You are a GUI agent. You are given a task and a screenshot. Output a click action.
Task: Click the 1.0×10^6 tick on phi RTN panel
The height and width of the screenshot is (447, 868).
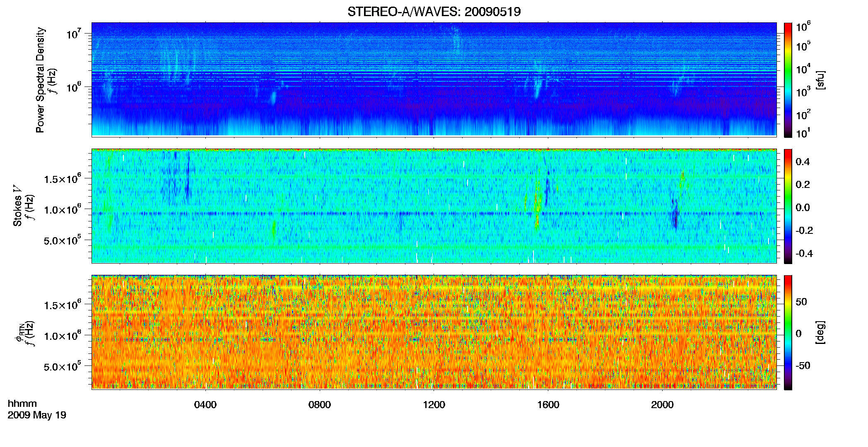tap(63, 336)
